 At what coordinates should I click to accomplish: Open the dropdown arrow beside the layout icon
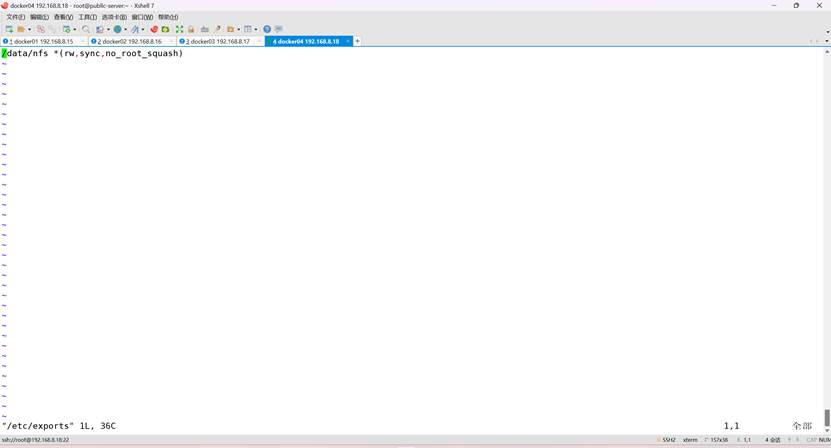click(x=256, y=30)
